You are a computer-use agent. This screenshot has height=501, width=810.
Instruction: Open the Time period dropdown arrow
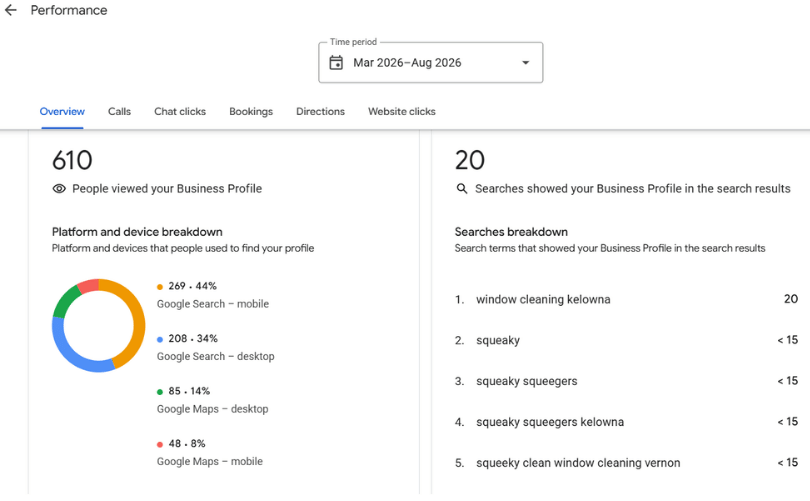(x=525, y=62)
